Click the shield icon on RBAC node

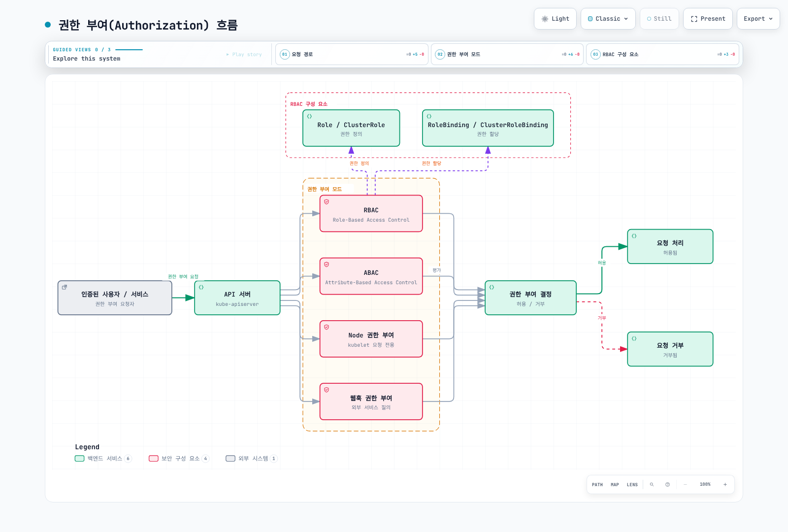[x=327, y=202]
